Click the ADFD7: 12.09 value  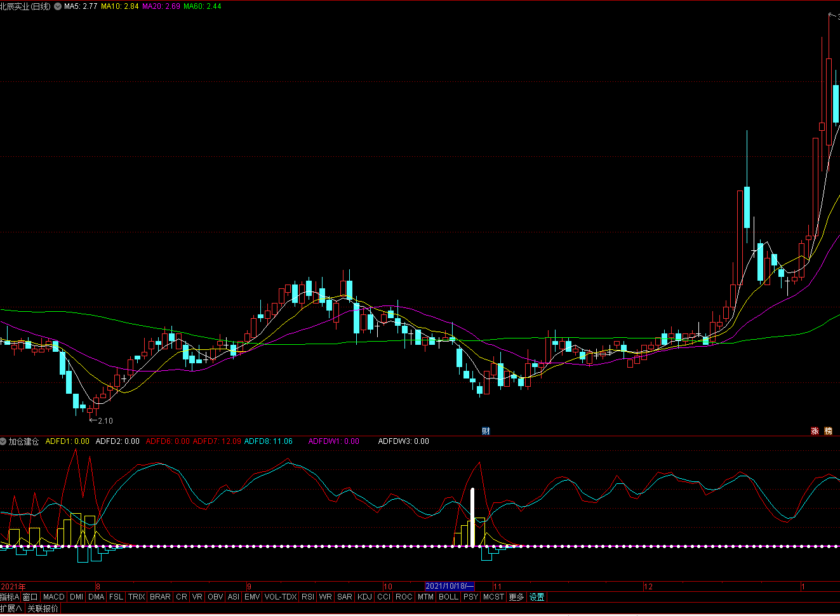tap(217, 441)
